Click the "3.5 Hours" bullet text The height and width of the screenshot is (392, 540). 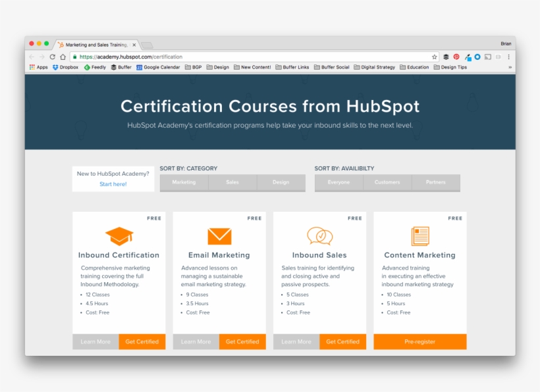(197, 304)
